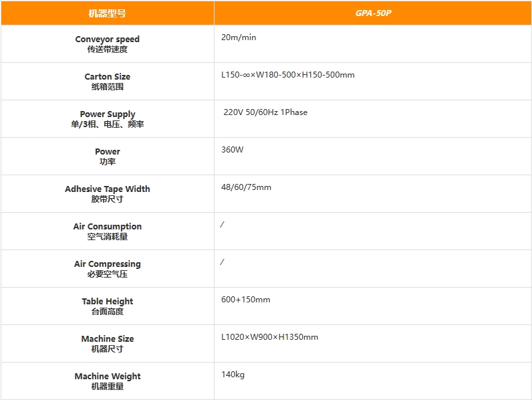This screenshot has height=400, width=532.
Task: Click the 140kg weight value
Action: (233, 375)
